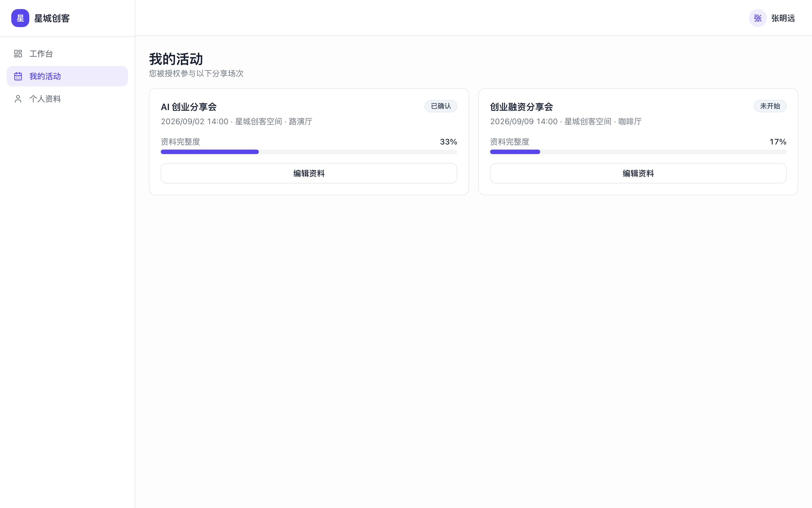Click 编辑资料 for AI 创业分享会

[309, 173]
